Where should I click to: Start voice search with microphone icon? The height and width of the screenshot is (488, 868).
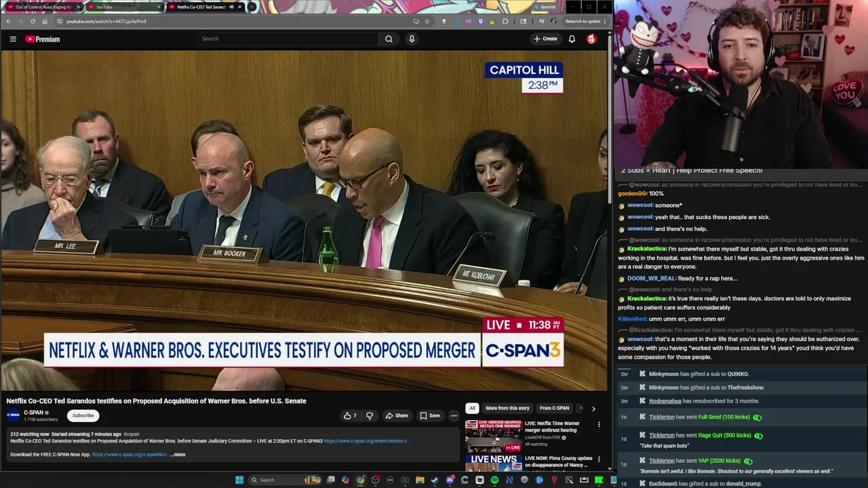(412, 39)
